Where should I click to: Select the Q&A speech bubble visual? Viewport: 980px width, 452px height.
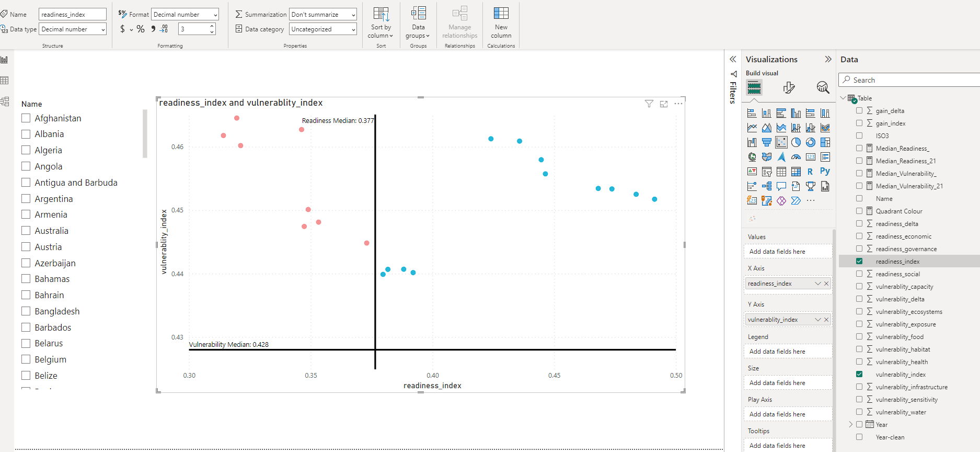click(x=781, y=186)
